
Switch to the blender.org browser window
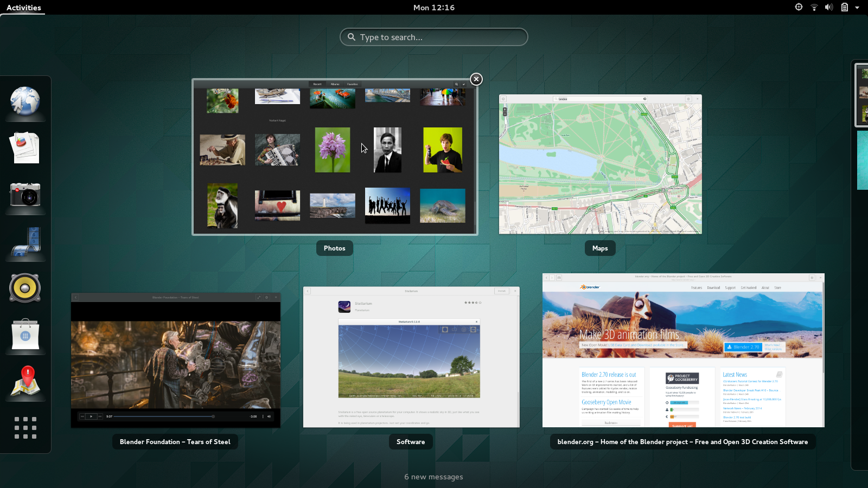[x=683, y=350]
